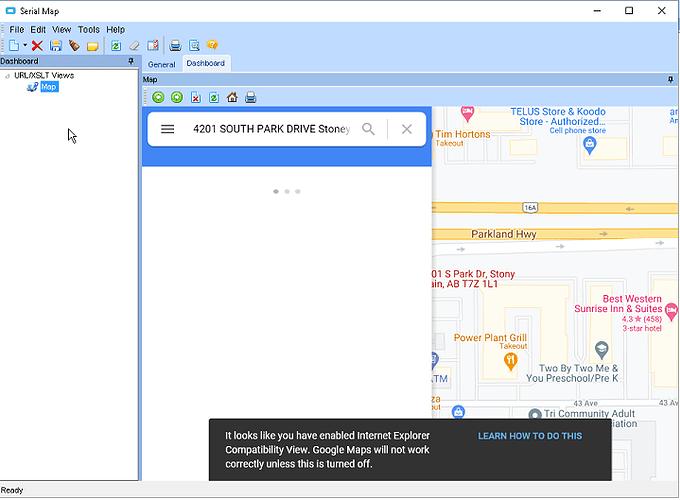Switch to the General tab
Image resolution: width=680 pixels, height=500 pixels.
(161, 65)
